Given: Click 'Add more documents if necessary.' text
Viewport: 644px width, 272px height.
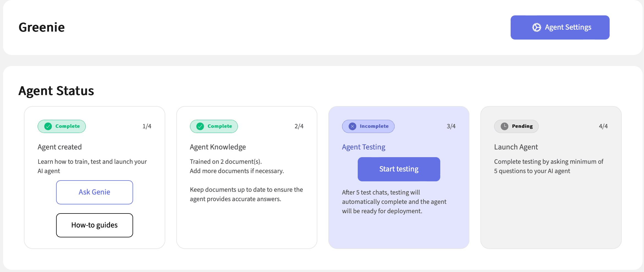Looking at the screenshot, I should pyautogui.click(x=237, y=171).
